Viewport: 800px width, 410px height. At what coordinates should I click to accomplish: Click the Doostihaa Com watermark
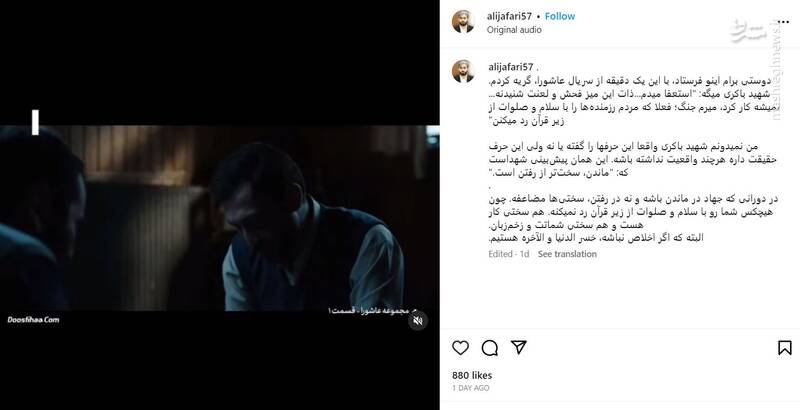[x=33, y=320]
